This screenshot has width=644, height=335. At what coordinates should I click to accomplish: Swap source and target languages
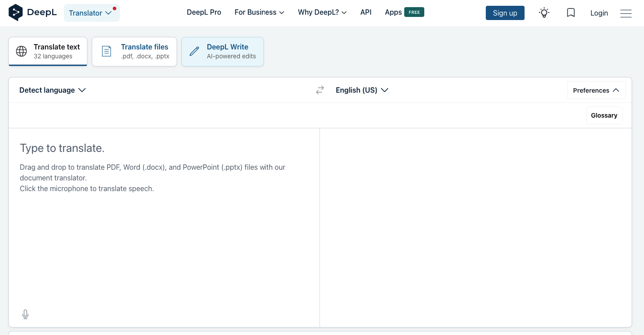click(x=320, y=90)
